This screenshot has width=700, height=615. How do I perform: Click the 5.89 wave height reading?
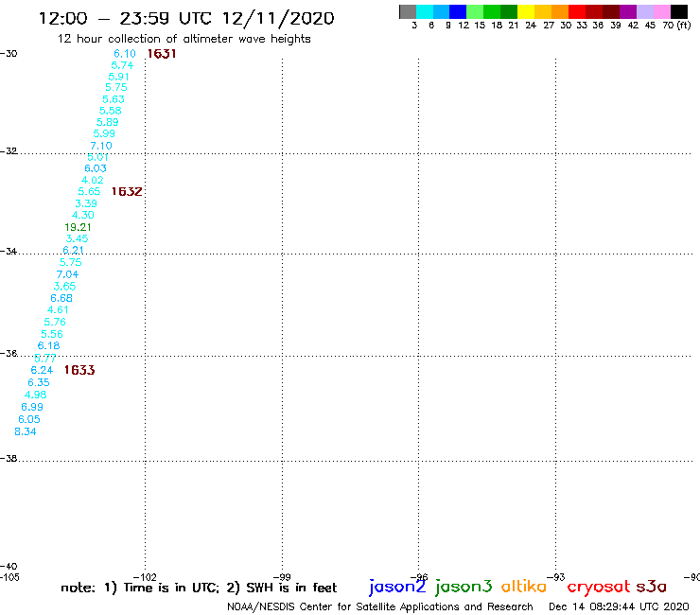click(x=108, y=122)
